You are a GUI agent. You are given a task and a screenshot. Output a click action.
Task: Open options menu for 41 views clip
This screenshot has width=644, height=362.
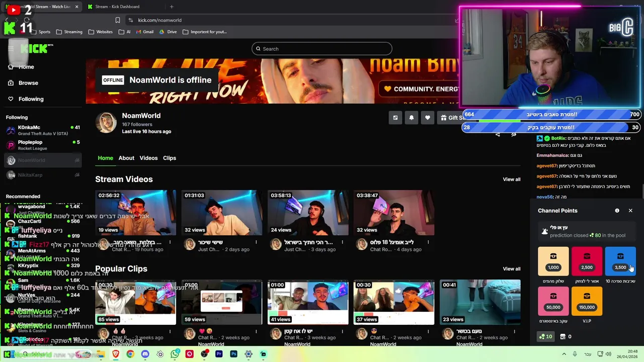pyautogui.click(x=342, y=332)
